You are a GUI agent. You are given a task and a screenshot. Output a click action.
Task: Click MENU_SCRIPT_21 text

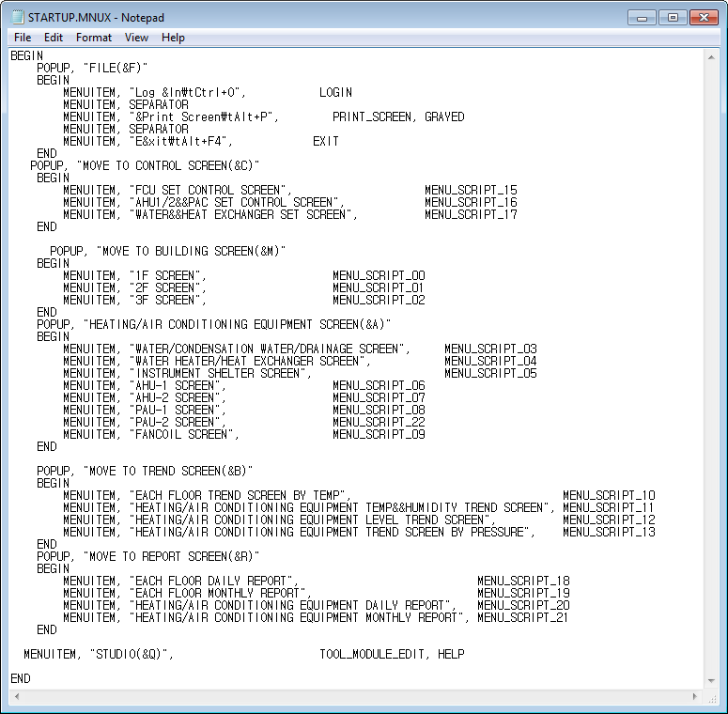523,618
